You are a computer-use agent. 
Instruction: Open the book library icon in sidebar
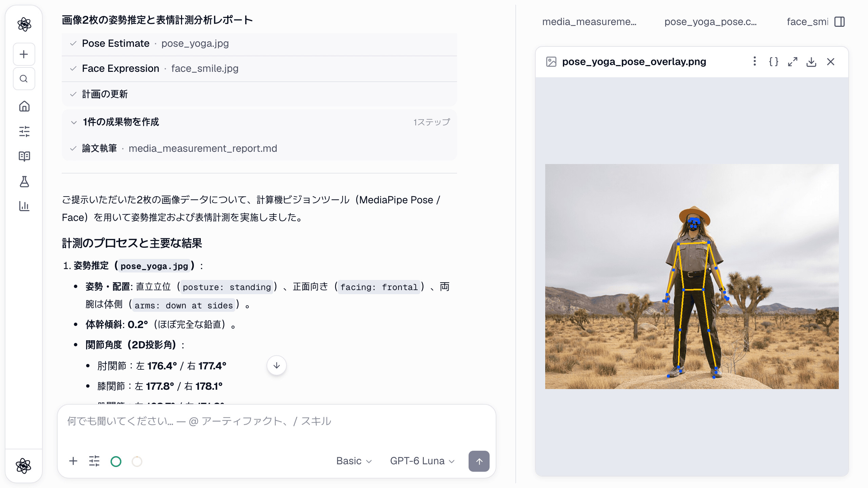click(x=24, y=156)
